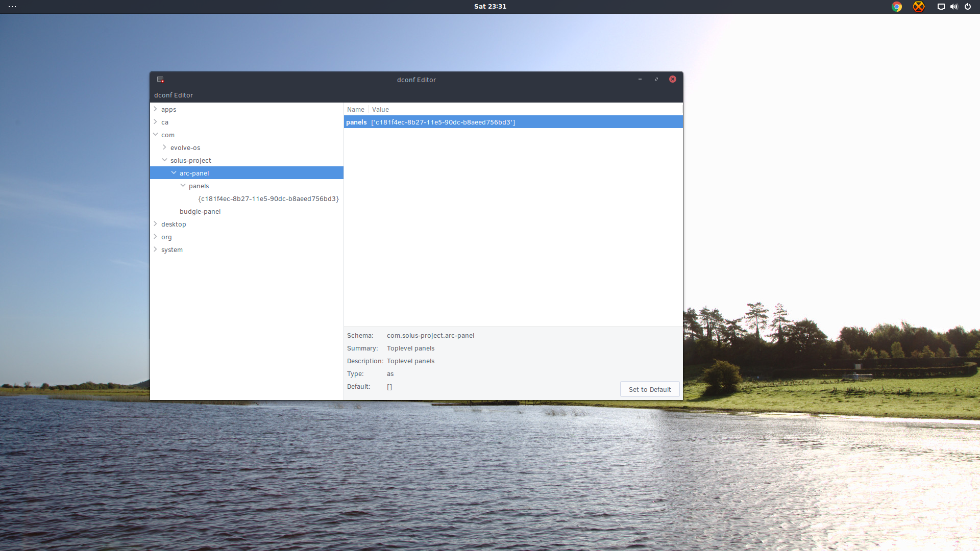Click the Type value 'as'
Screen dimensions: 980x551
pyautogui.click(x=390, y=374)
